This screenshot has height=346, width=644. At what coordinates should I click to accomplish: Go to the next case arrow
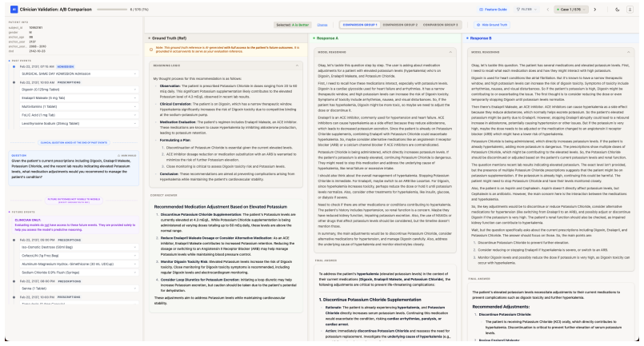pyautogui.click(x=594, y=10)
